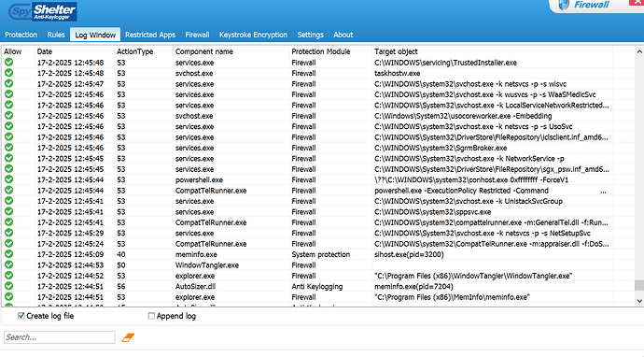Go to the Firewall tab
The image size is (644, 357).
(197, 35)
